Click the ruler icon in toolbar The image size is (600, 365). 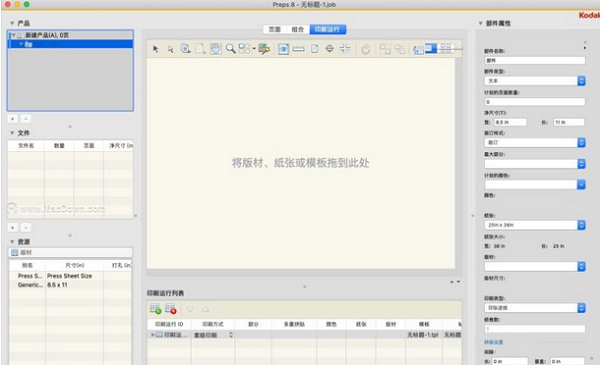(x=298, y=49)
